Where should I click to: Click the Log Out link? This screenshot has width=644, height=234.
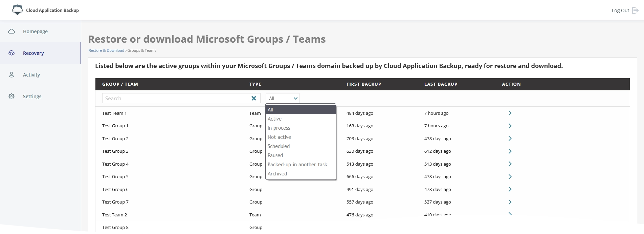tap(620, 10)
